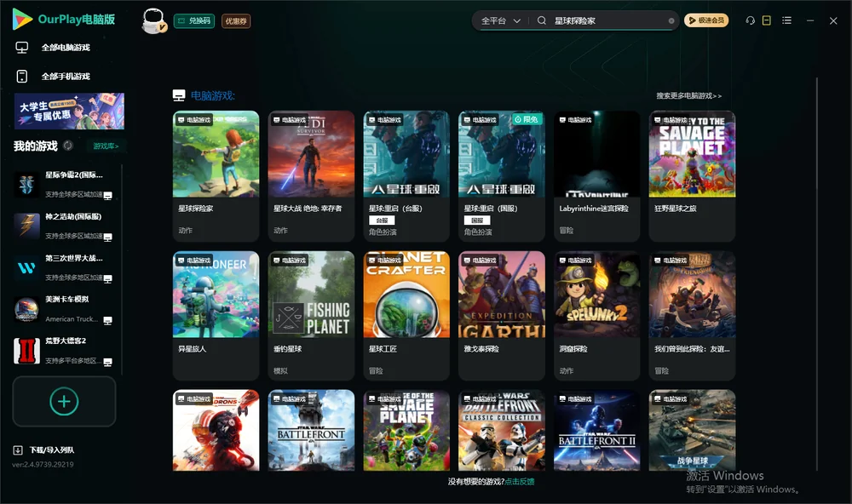Image resolution: width=852 pixels, height=504 pixels.
Task: Open the 兑换码 redeem code button
Action: coord(194,20)
